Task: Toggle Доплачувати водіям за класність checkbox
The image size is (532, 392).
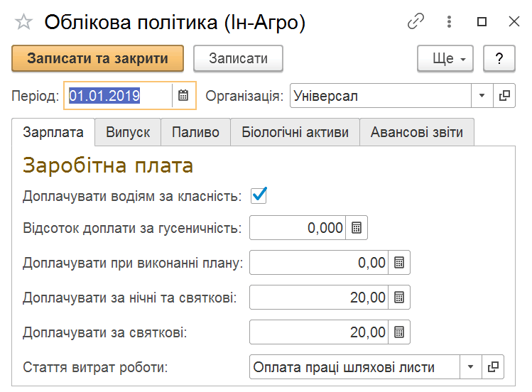Action: pyautogui.click(x=259, y=196)
